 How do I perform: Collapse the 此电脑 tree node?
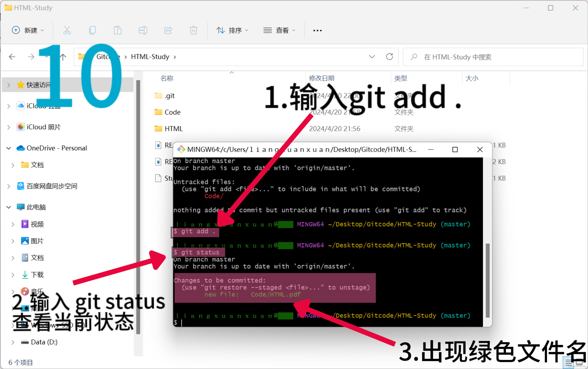point(9,207)
